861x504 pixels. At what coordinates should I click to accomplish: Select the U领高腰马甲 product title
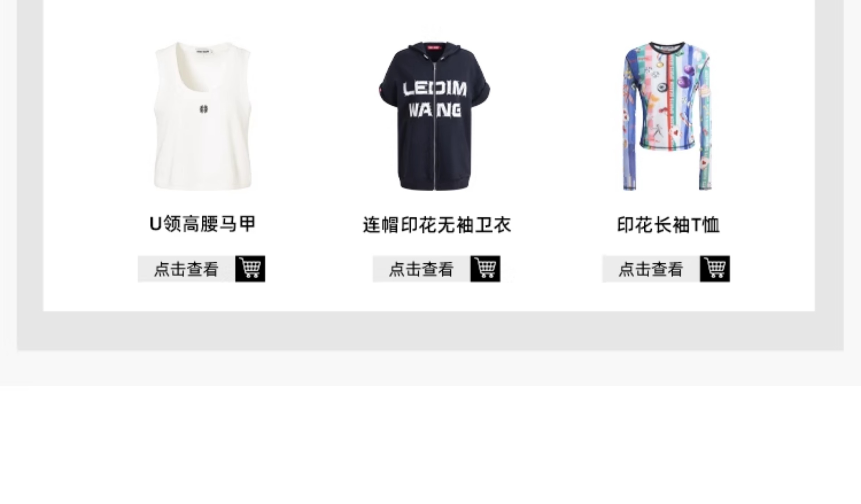click(202, 224)
